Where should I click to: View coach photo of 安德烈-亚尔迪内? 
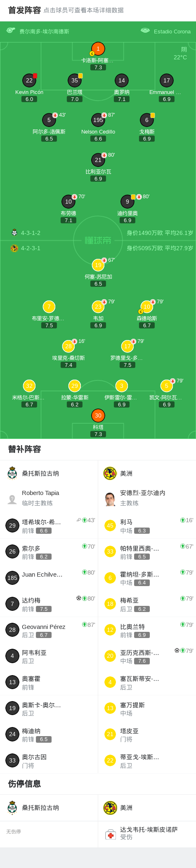(x=110, y=499)
